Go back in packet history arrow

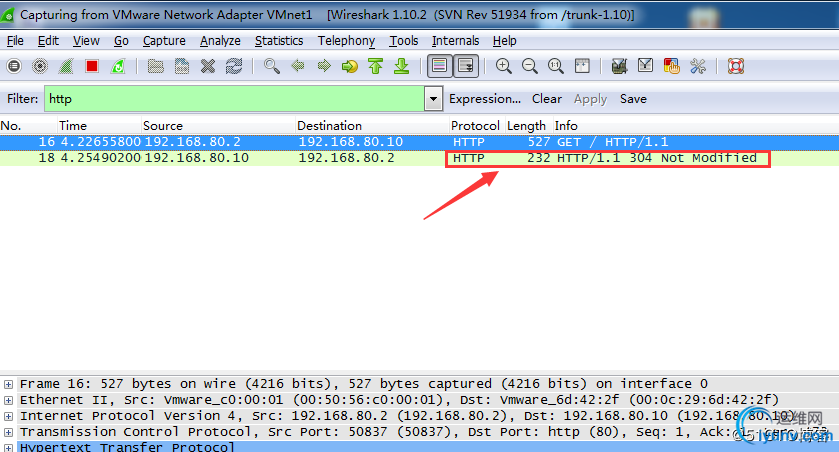click(x=298, y=66)
